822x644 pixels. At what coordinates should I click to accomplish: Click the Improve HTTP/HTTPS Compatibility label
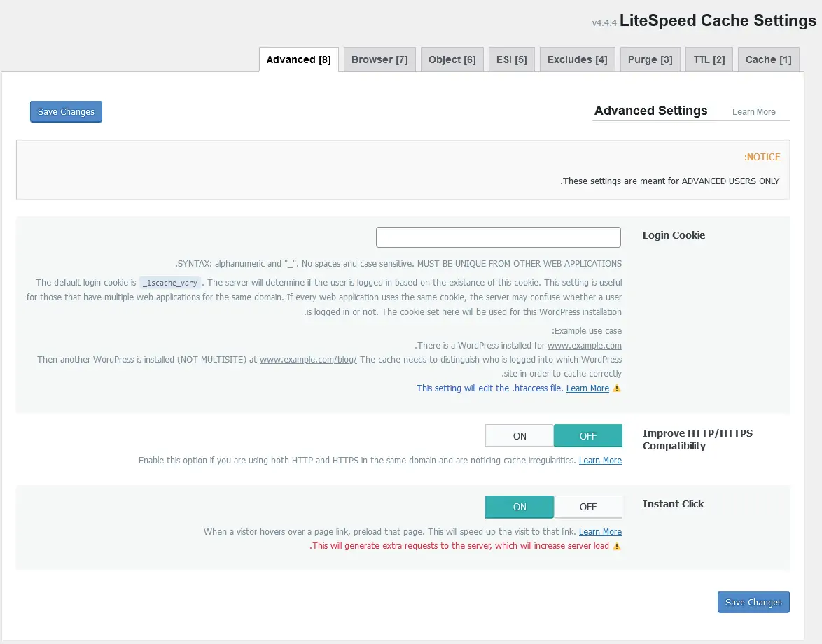point(697,440)
